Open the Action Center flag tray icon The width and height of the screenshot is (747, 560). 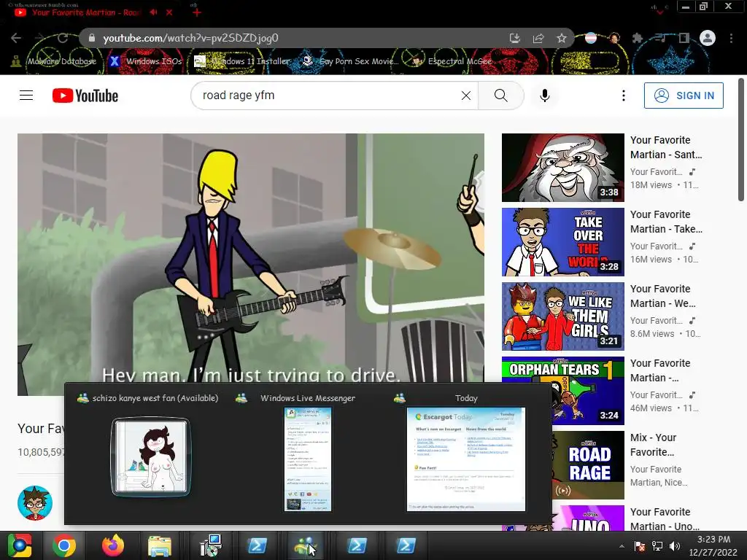(640, 546)
